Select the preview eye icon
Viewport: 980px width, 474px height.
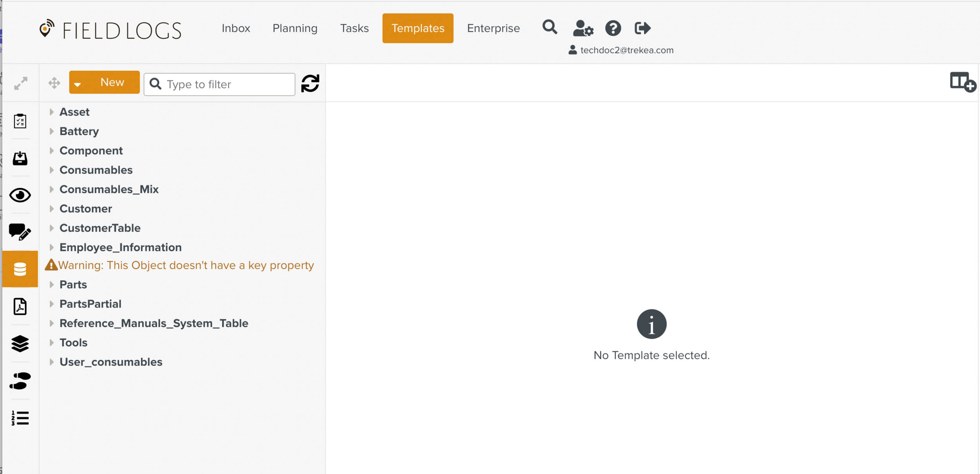click(x=20, y=195)
